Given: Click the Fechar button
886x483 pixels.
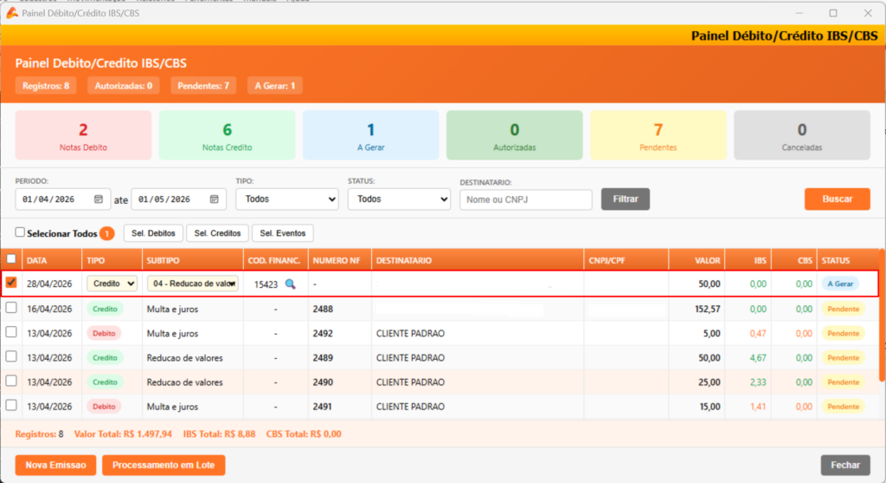Looking at the screenshot, I should (845, 465).
